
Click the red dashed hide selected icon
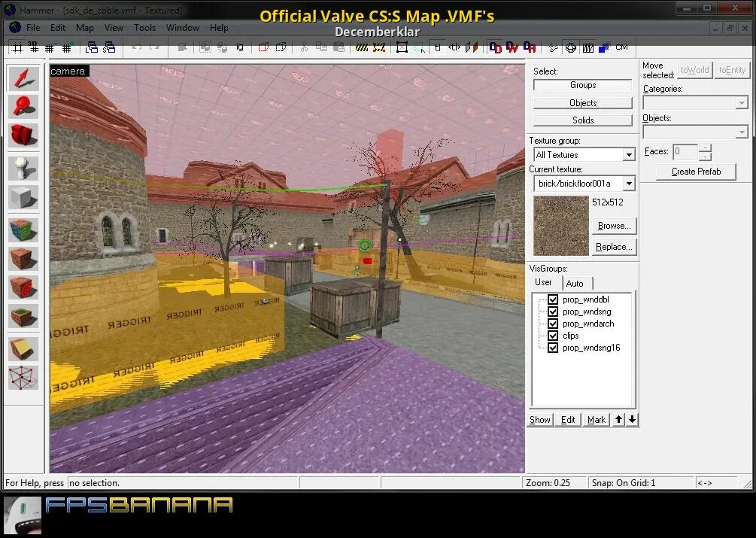pyautogui.click(x=263, y=47)
